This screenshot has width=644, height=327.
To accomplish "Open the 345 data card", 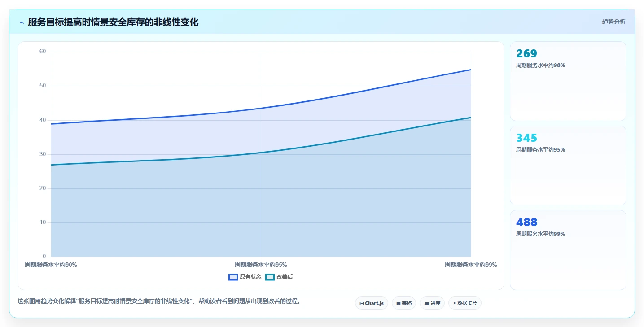I will pyautogui.click(x=568, y=166).
